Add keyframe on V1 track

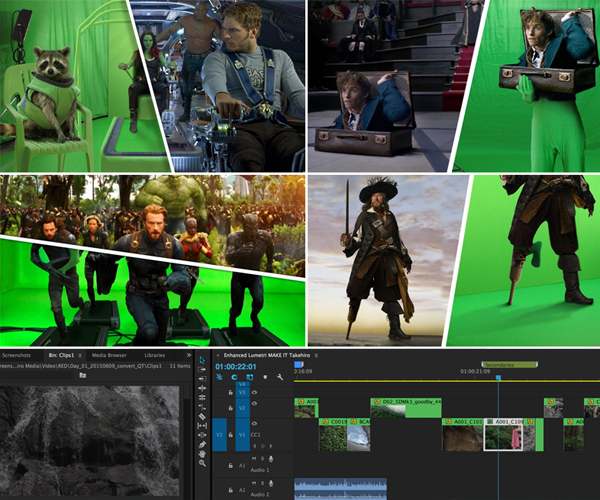pyautogui.click(x=262, y=446)
